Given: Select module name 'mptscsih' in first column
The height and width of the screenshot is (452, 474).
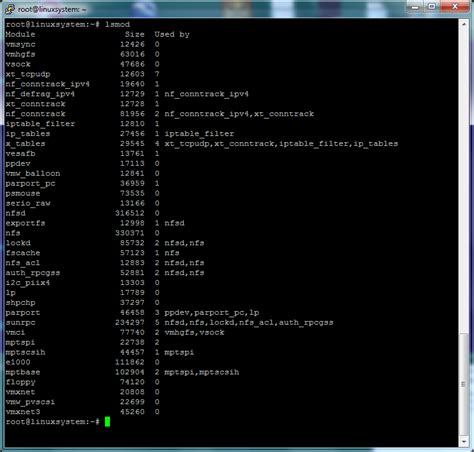Looking at the screenshot, I should pyautogui.click(x=25, y=352).
